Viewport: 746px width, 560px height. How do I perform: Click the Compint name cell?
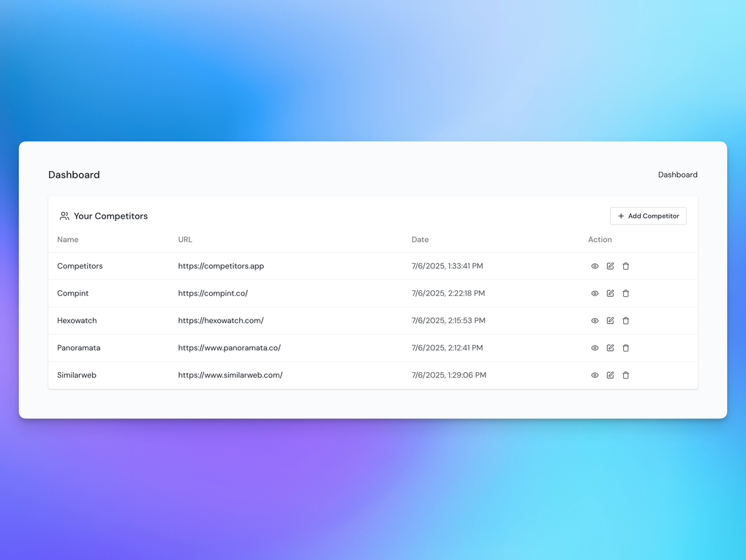[73, 293]
